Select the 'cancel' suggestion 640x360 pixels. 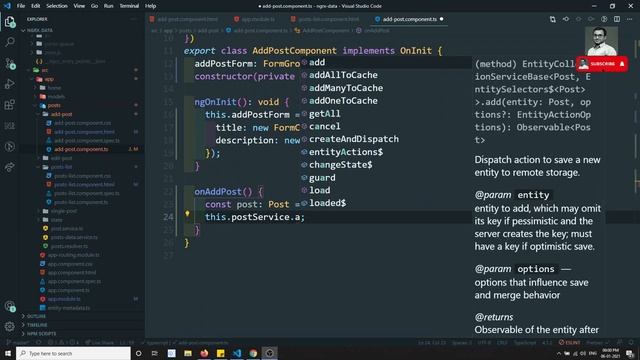tap(386, 127)
